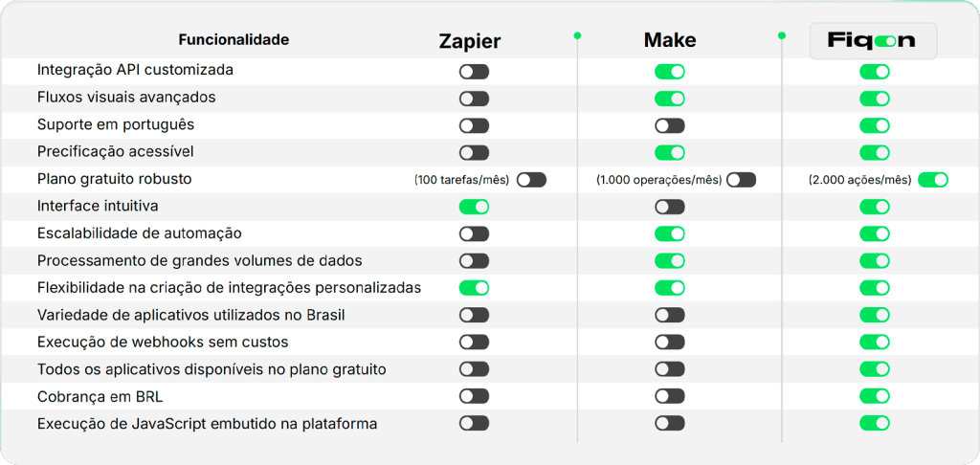
Task: Toggle Fiqon's Plano gratuito robusto switch
Action: tap(933, 180)
